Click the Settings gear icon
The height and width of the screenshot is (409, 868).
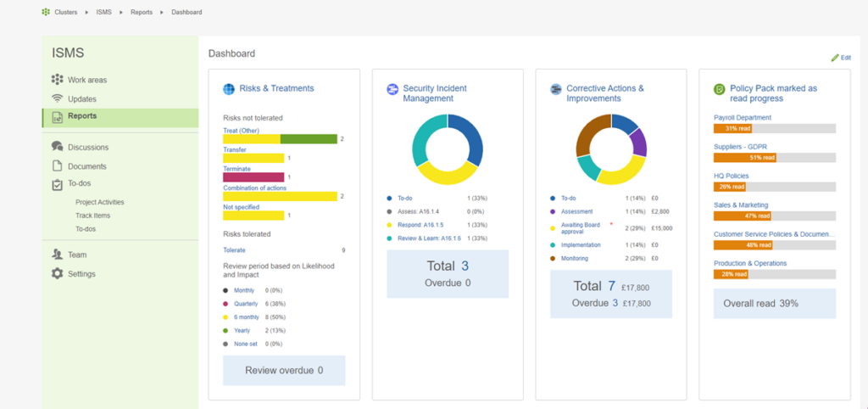[x=57, y=273]
